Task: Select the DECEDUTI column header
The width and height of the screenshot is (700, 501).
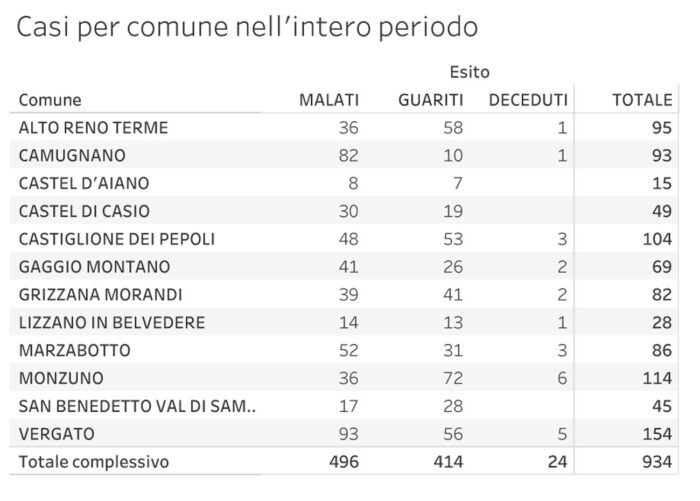Action: click(528, 100)
